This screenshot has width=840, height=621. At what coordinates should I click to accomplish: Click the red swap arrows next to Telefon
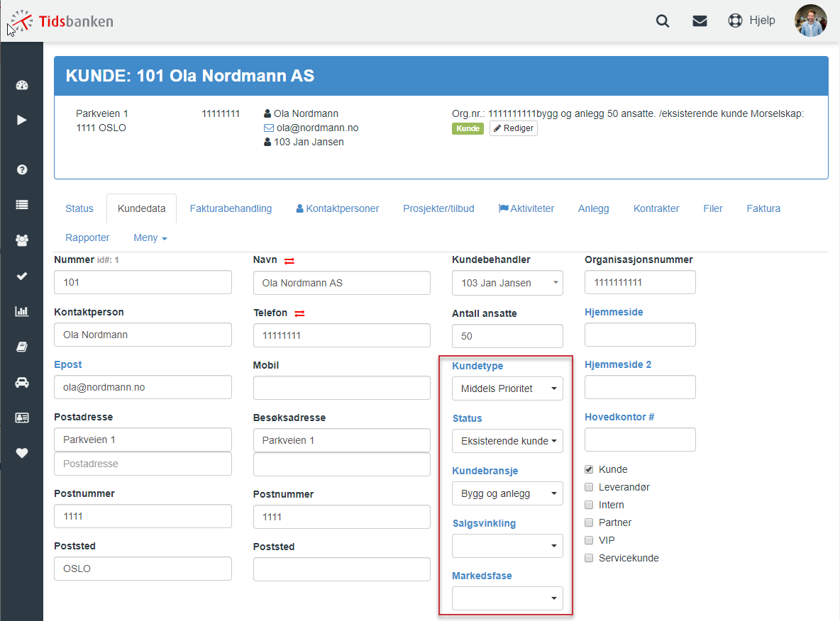click(x=299, y=314)
